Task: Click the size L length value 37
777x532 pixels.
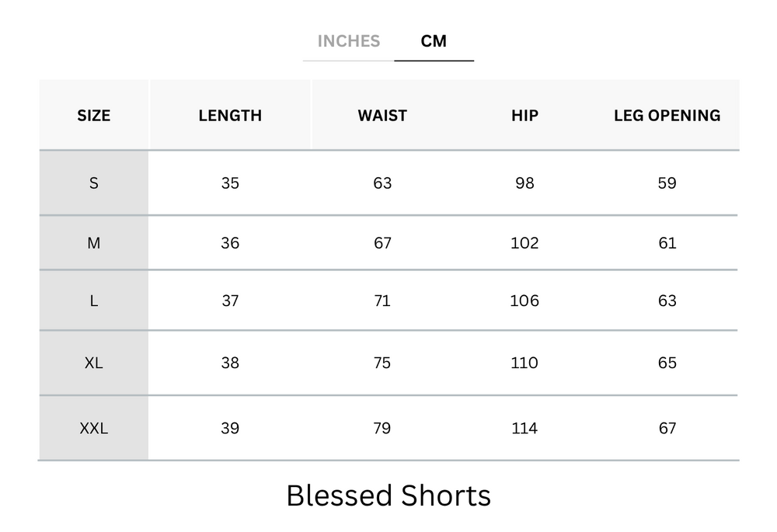Action: (x=230, y=301)
